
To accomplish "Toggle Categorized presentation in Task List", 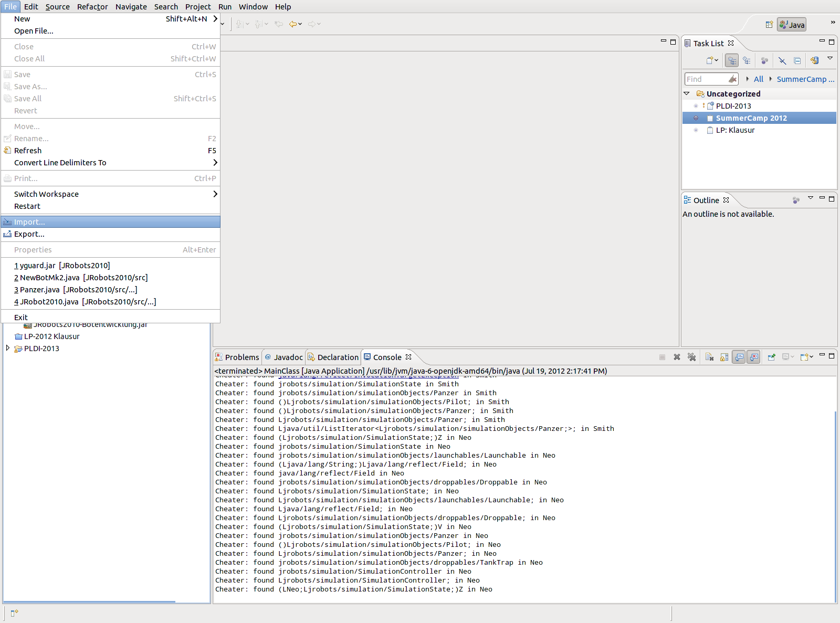I will tap(731, 61).
